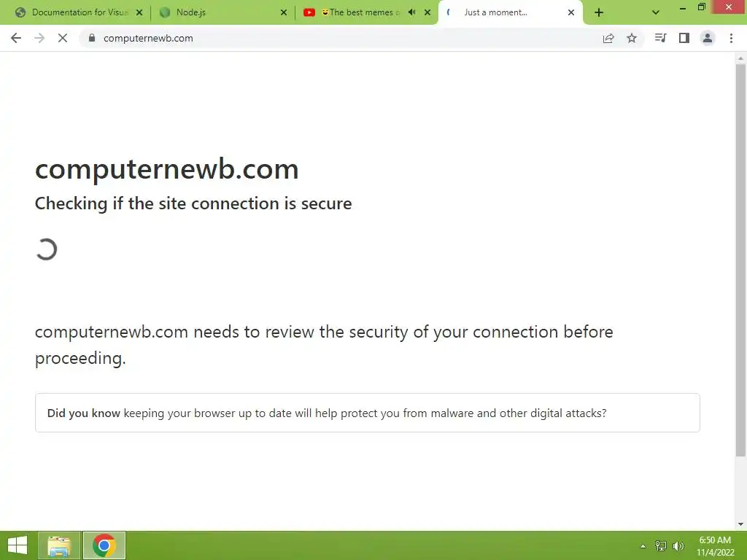Bookmark this tab with star icon
Image resolution: width=747 pixels, height=560 pixels.
tap(632, 38)
